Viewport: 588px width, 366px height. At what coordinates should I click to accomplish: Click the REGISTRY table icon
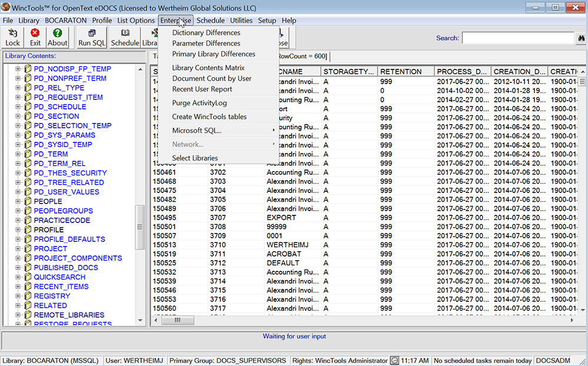click(x=28, y=296)
